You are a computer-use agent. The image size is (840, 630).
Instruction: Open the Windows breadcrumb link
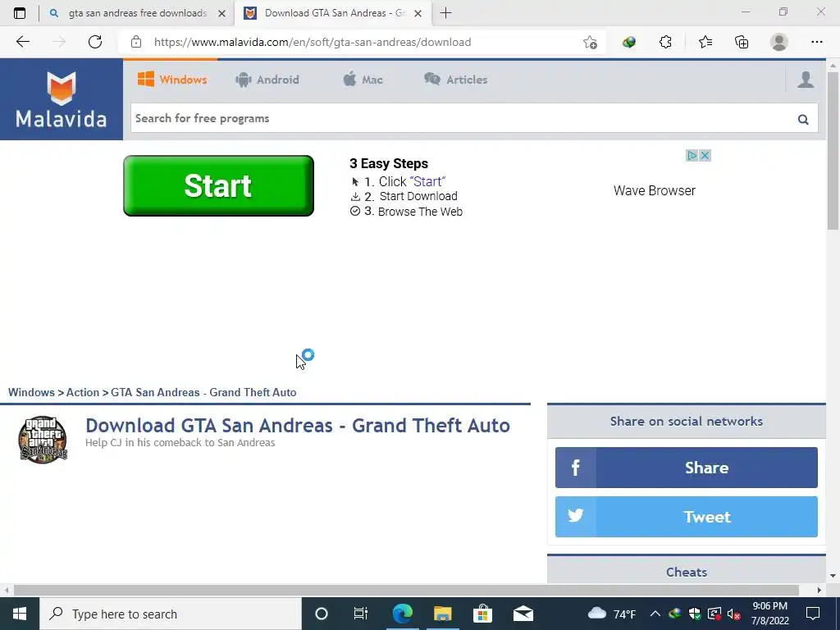pyautogui.click(x=31, y=392)
